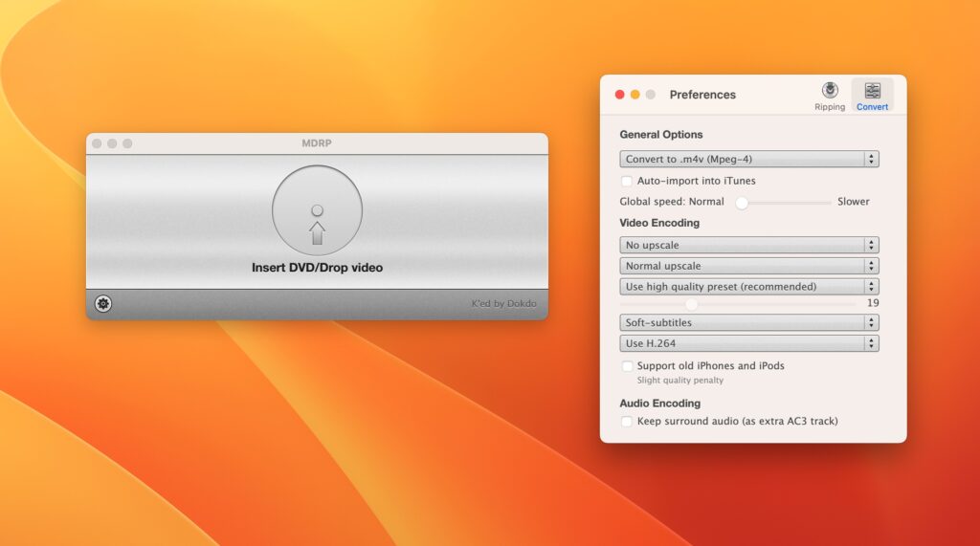Click the Insert DVD/Drop video label

(317, 268)
